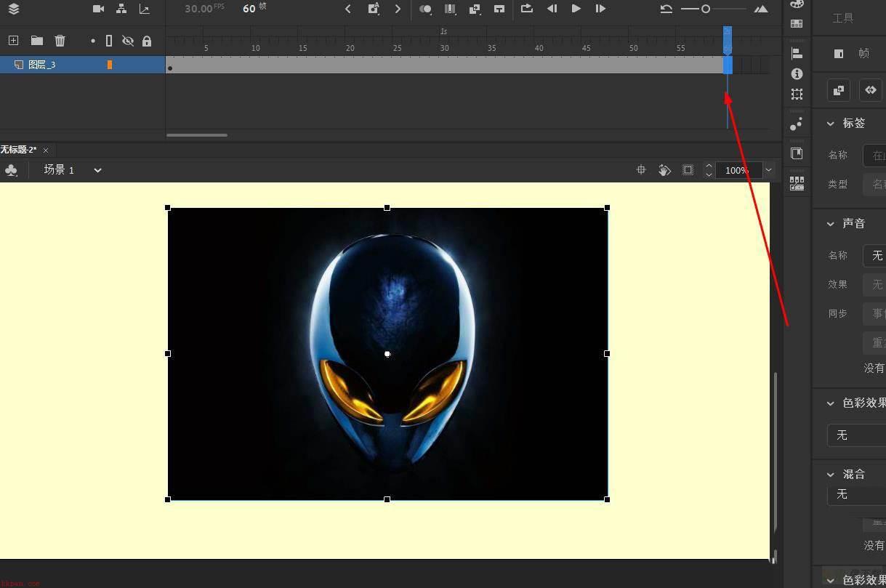The image size is (886, 588).
Task: Open the stage zoom dropdown arrow
Action: tap(768, 170)
